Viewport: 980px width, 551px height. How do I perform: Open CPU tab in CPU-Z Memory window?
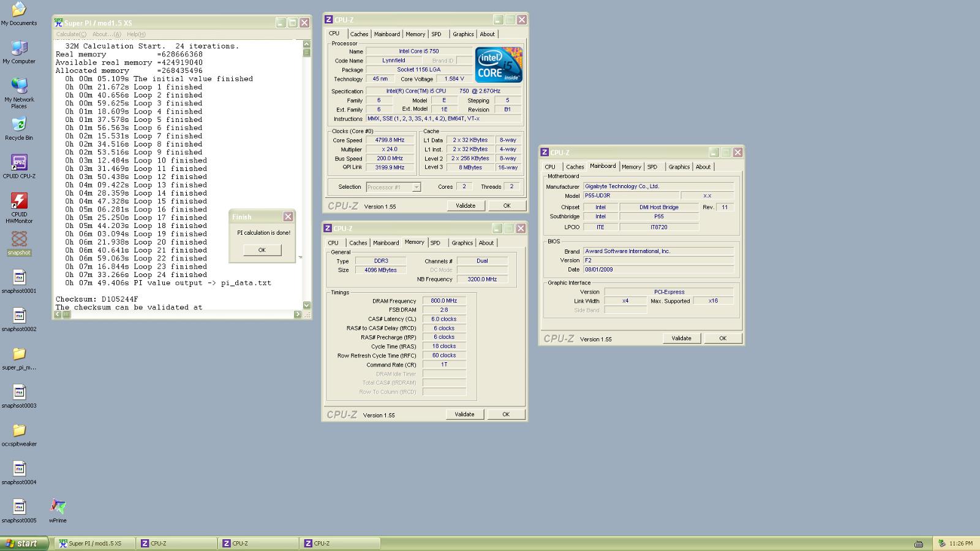click(x=333, y=243)
